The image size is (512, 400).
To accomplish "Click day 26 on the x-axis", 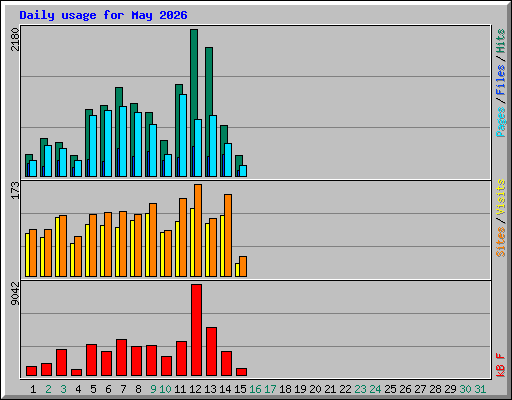I will point(405,389).
